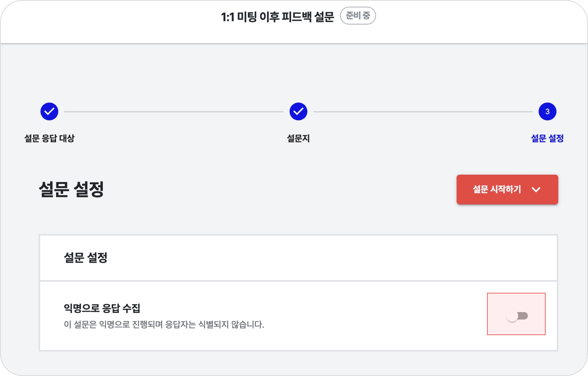Click the 설문 설정 card header
The width and height of the screenshot is (588, 376).
86,257
